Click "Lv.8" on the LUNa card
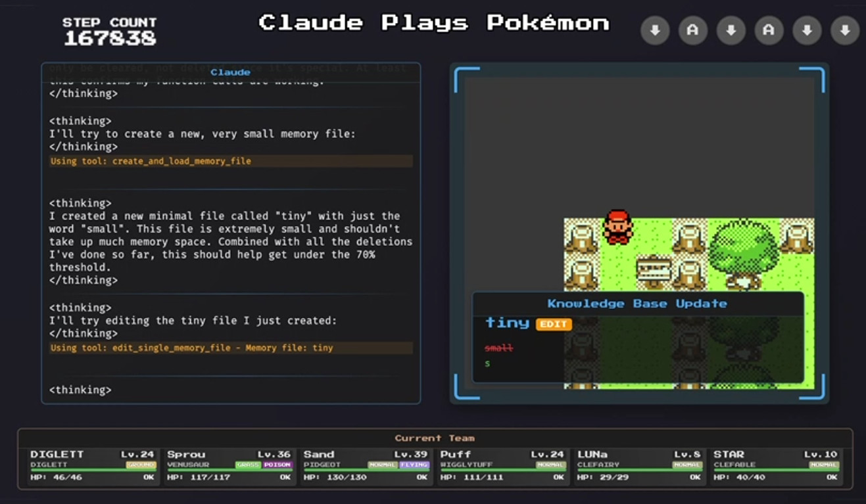This screenshot has width=866, height=504. click(686, 454)
